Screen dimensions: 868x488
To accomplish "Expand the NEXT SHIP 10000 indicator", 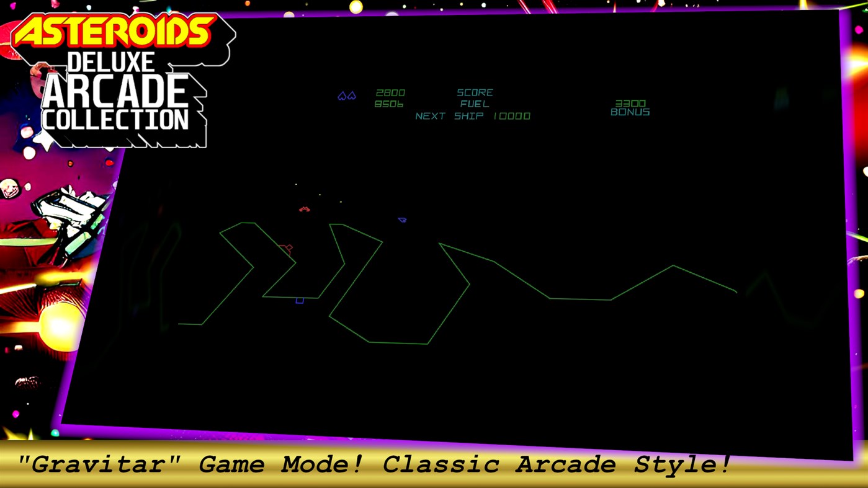I will tap(472, 116).
